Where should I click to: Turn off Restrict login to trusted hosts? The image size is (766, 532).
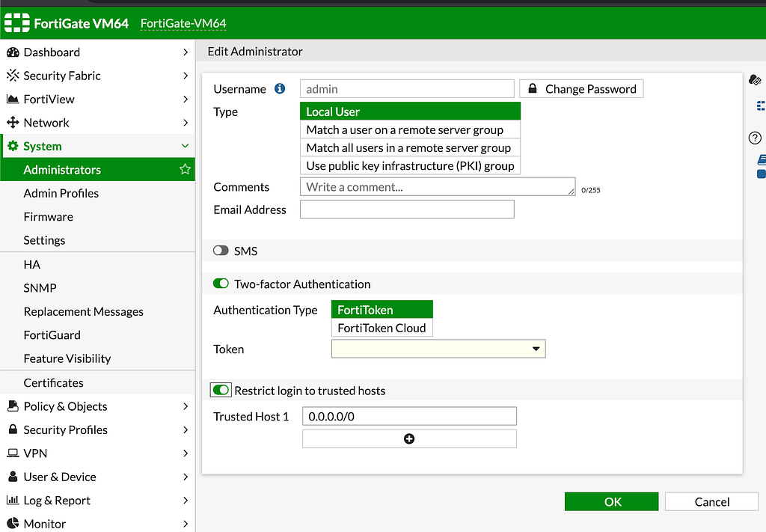[221, 391]
